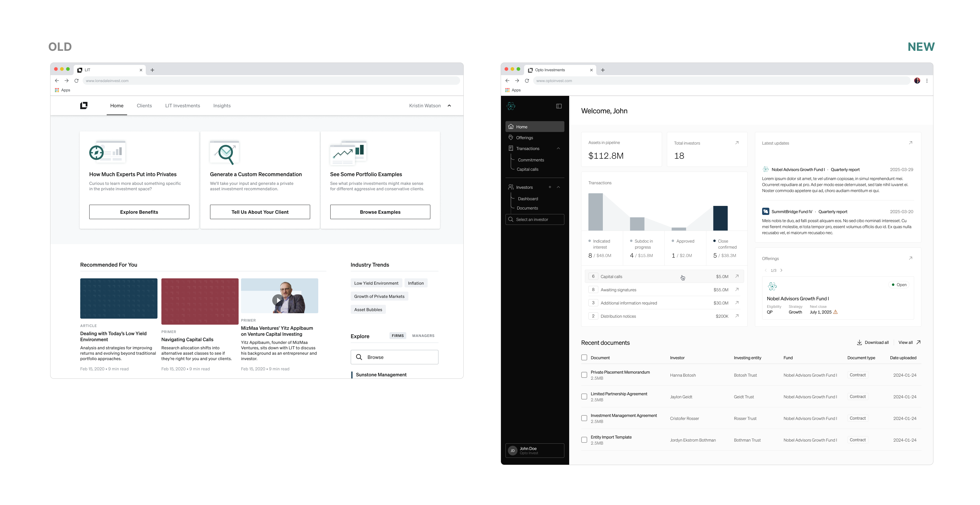The height and width of the screenshot is (505, 980).
Task: Check the Entity Import Template row checkbox
Action: click(x=584, y=439)
